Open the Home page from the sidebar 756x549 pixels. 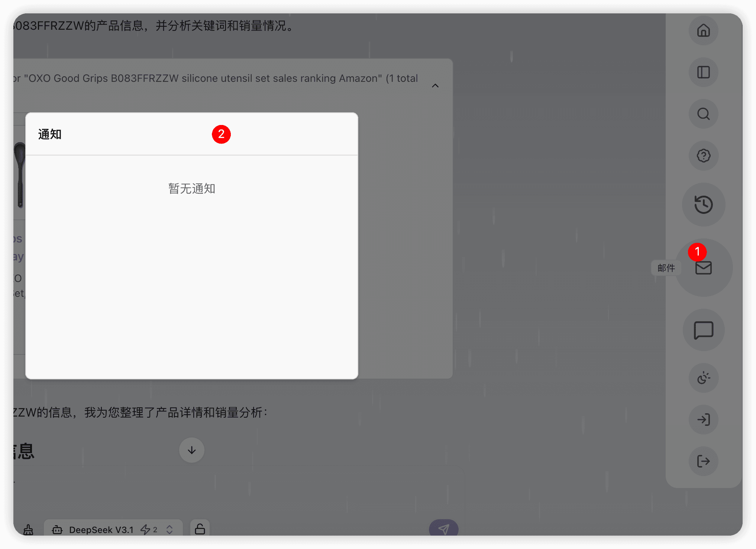coord(703,31)
